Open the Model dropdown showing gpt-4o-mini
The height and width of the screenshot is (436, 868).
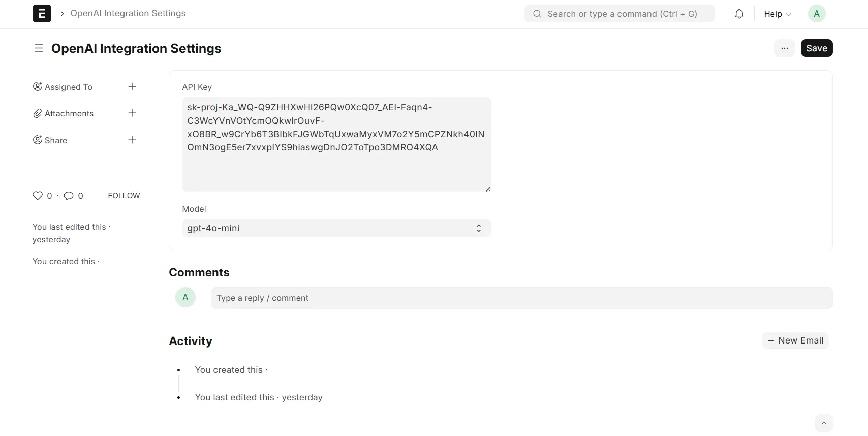pos(336,228)
